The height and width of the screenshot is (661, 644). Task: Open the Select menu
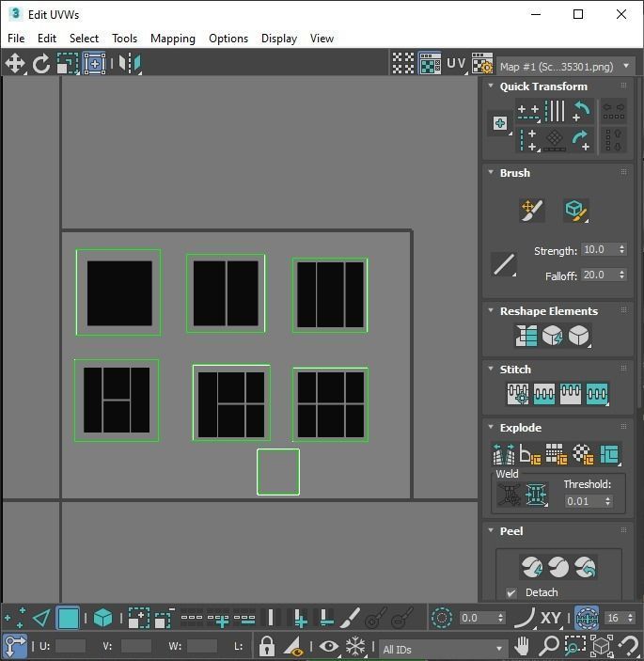[84, 39]
